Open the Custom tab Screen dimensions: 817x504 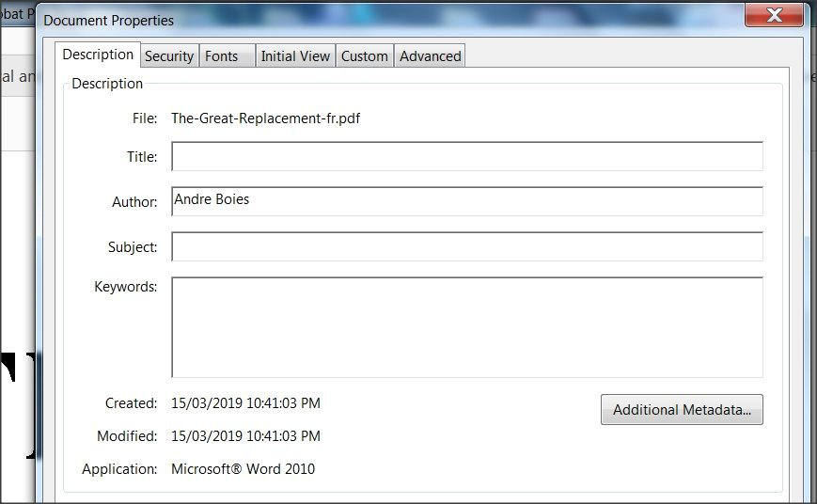pos(364,55)
